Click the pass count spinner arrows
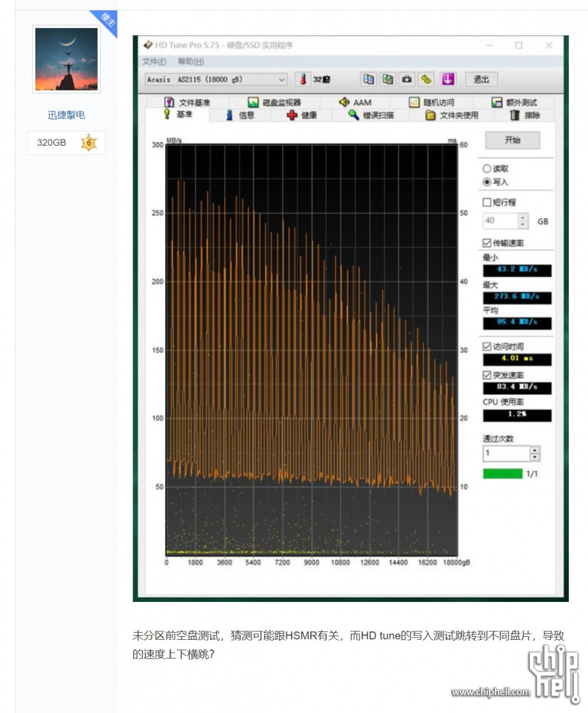Screen dimensions: 588x713 (x=535, y=453)
